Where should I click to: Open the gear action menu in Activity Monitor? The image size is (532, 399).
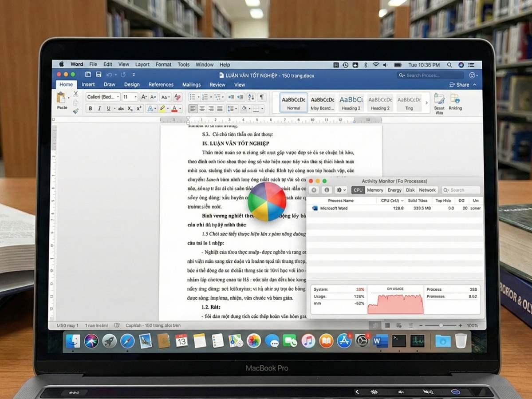341,190
